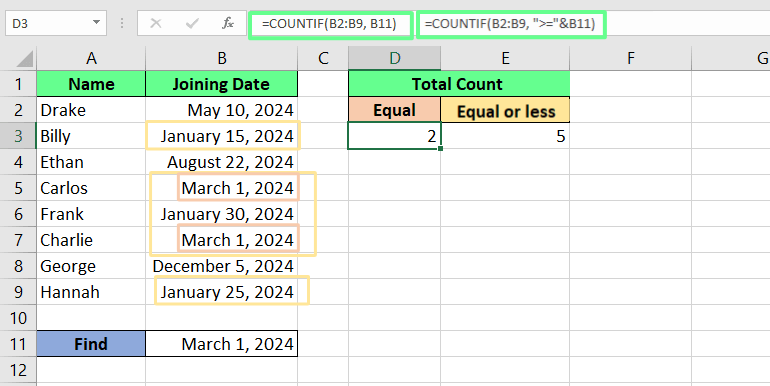Select row 12 header
Viewport: 770px width, 386px height.
18,370
